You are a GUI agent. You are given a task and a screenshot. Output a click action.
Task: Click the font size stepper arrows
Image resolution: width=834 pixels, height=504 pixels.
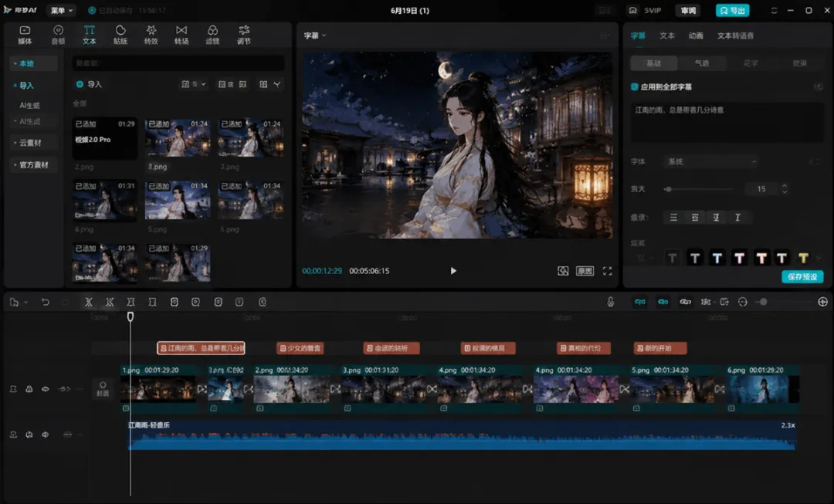(785, 189)
